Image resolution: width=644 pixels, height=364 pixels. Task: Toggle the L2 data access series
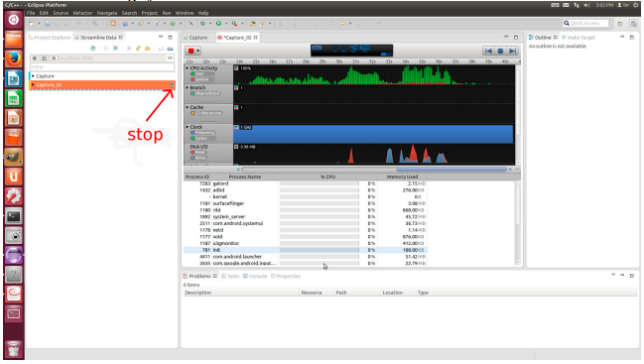click(206, 113)
